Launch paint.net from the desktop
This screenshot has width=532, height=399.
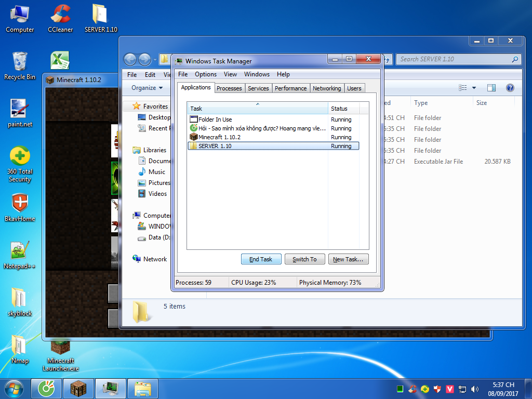pyautogui.click(x=20, y=114)
